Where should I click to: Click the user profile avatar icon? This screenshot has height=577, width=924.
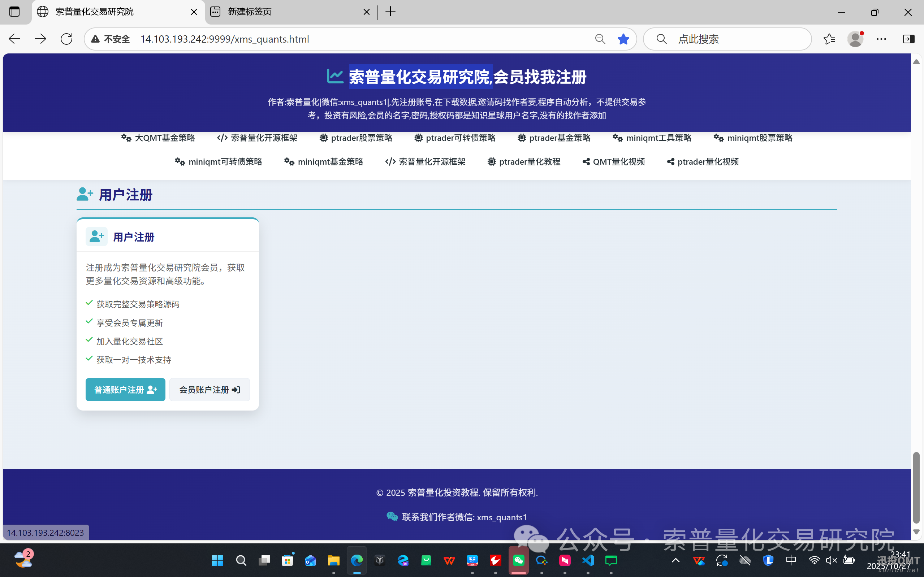(855, 39)
